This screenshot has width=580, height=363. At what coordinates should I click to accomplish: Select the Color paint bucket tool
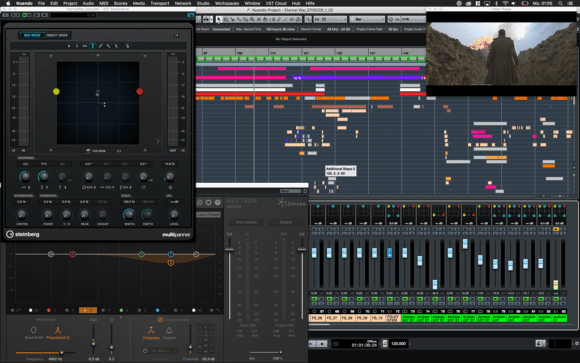299,19
